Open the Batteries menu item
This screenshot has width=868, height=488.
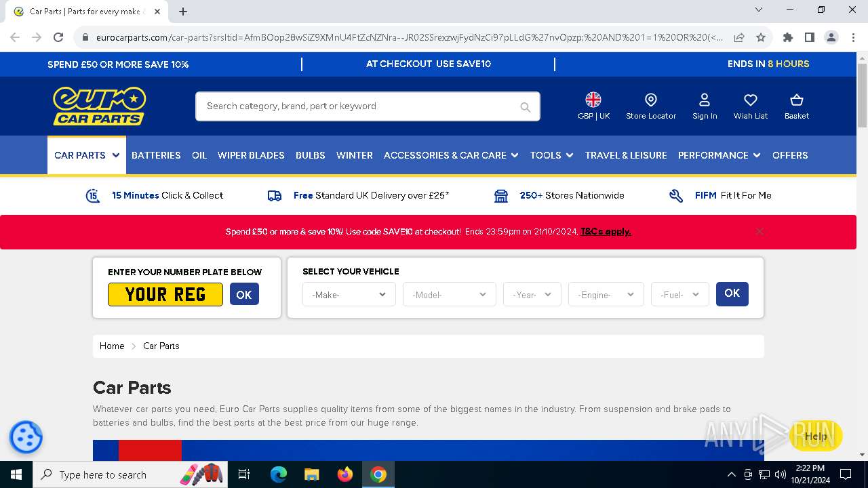coord(156,155)
